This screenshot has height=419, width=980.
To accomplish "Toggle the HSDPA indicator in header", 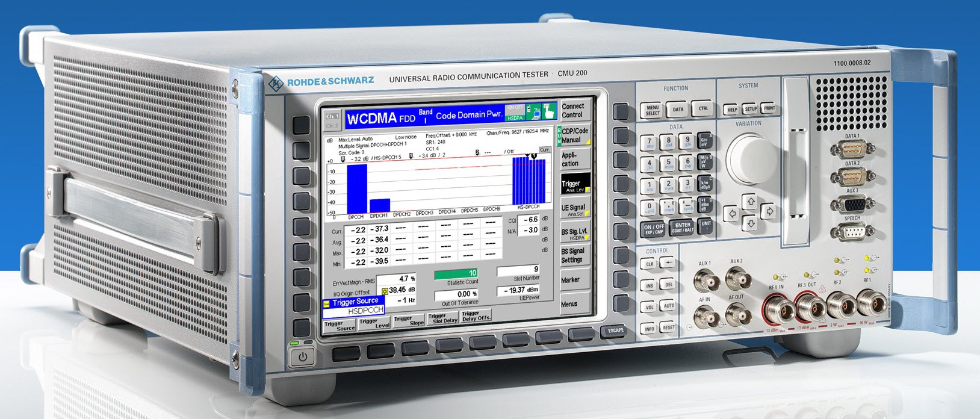I will tap(515, 117).
